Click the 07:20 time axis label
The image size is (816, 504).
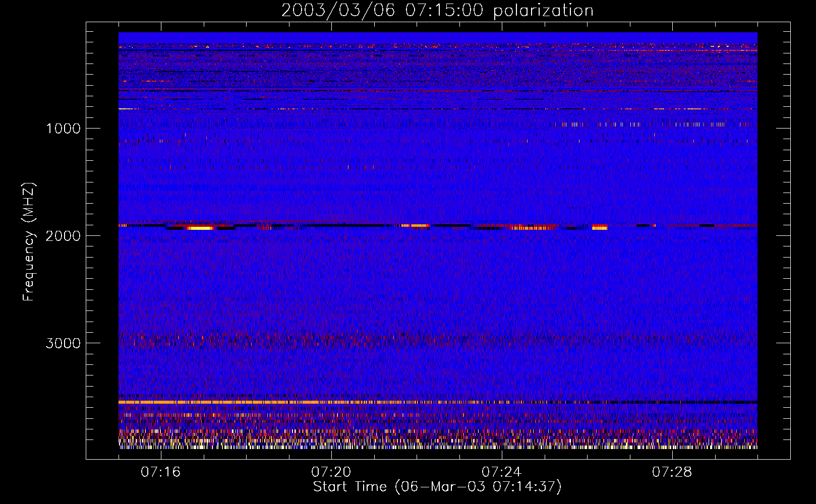(x=331, y=472)
